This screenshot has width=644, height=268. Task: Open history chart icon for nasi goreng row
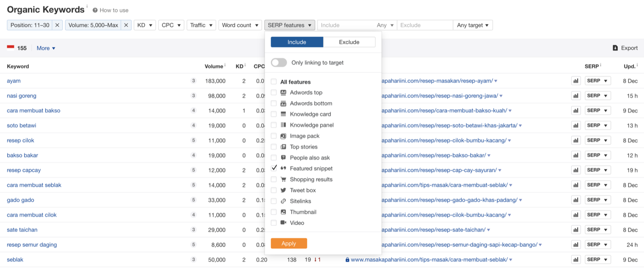[575, 96]
